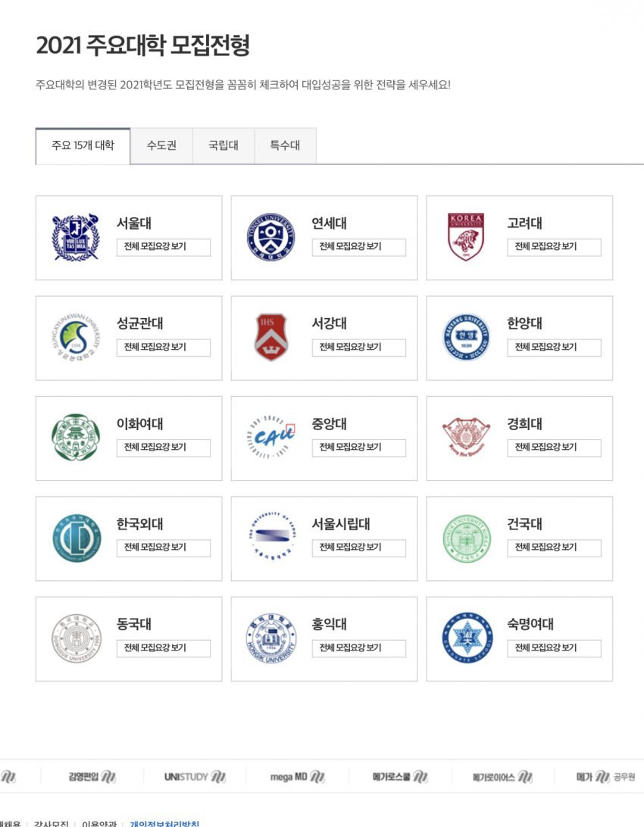Click the Yonsei University emblem
The height and width of the screenshot is (827, 644).
270,238
